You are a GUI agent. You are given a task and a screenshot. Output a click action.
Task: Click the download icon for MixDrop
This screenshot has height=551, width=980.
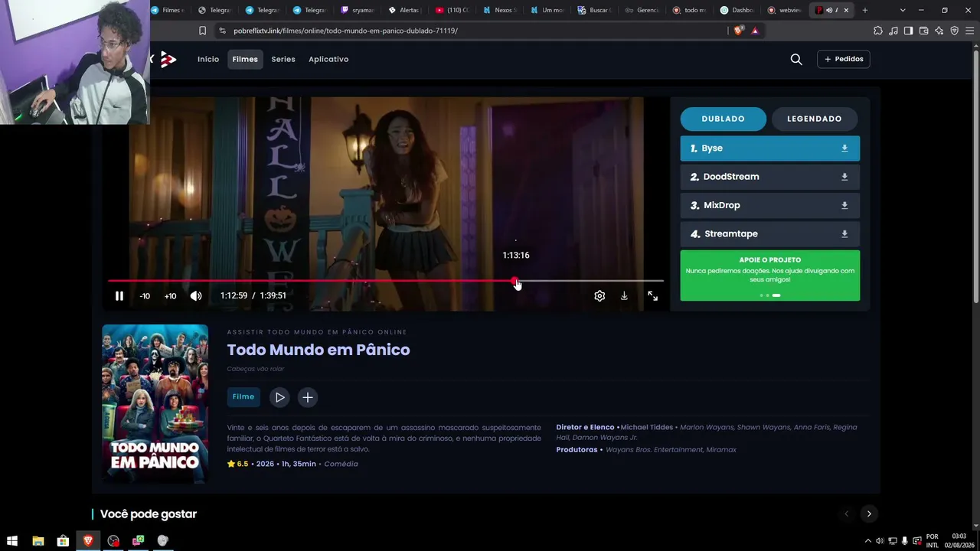click(x=844, y=205)
